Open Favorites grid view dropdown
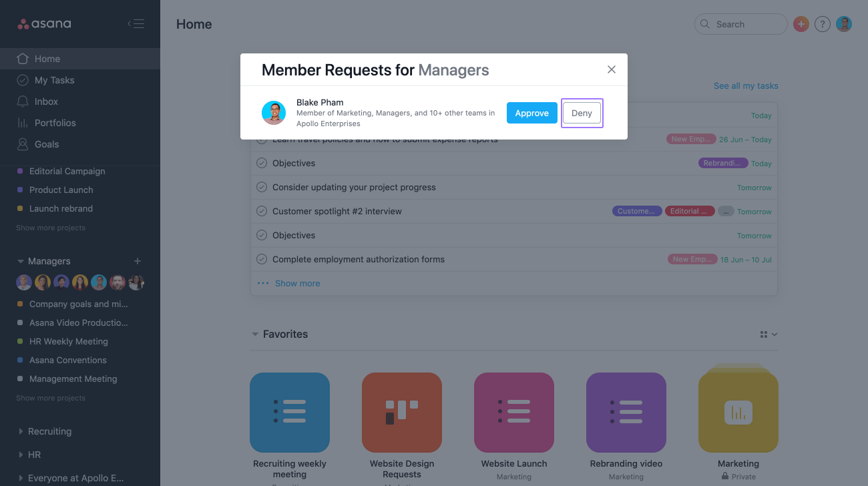This screenshot has height=486, width=868. tap(769, 334)
